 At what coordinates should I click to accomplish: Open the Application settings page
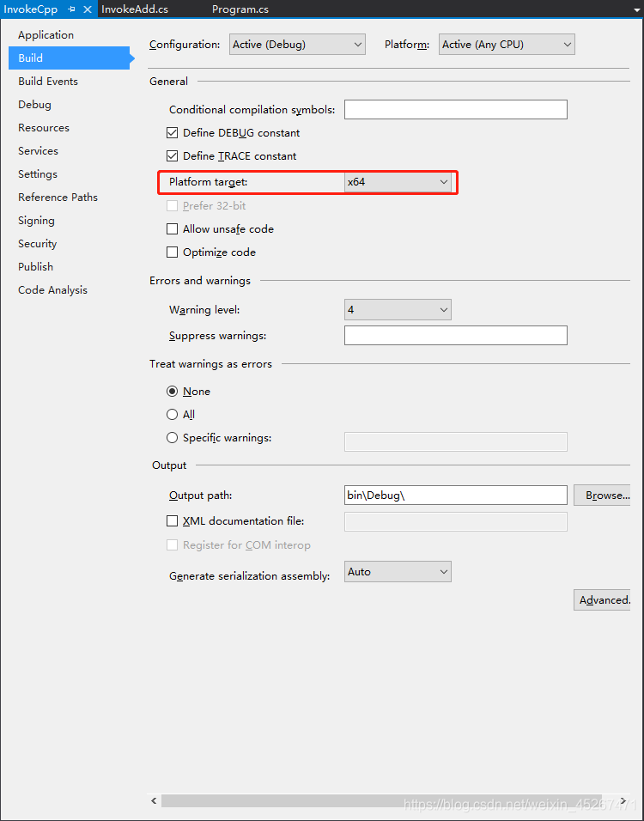tap(46, 35)
